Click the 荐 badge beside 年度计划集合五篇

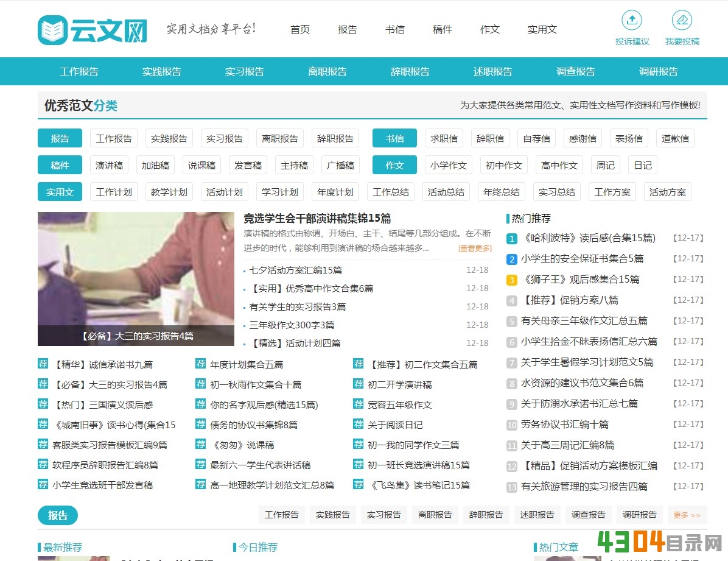[x=201, y=364]
